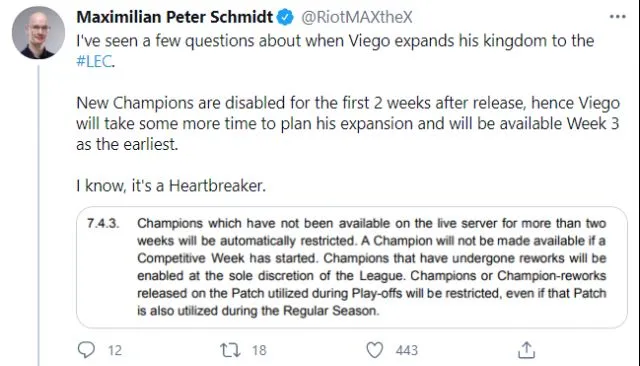Open the embedded rule 7.4.3 image
The image size is (640, 366).
pyautogui.click(x=351, y=267)
